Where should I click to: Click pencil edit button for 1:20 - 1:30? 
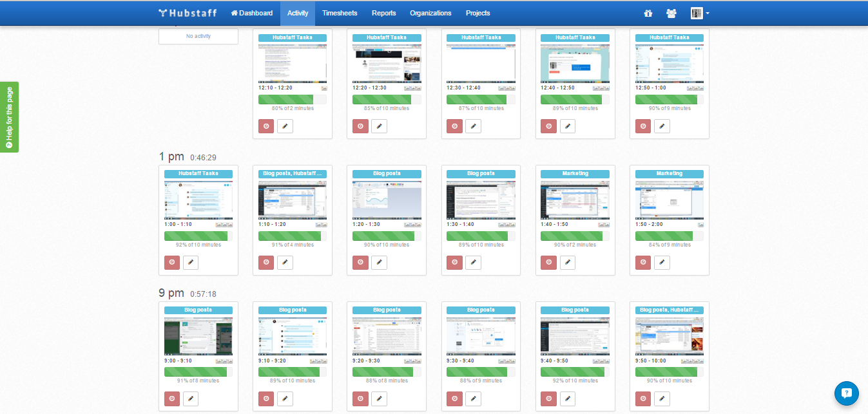[x=379, y=263]
